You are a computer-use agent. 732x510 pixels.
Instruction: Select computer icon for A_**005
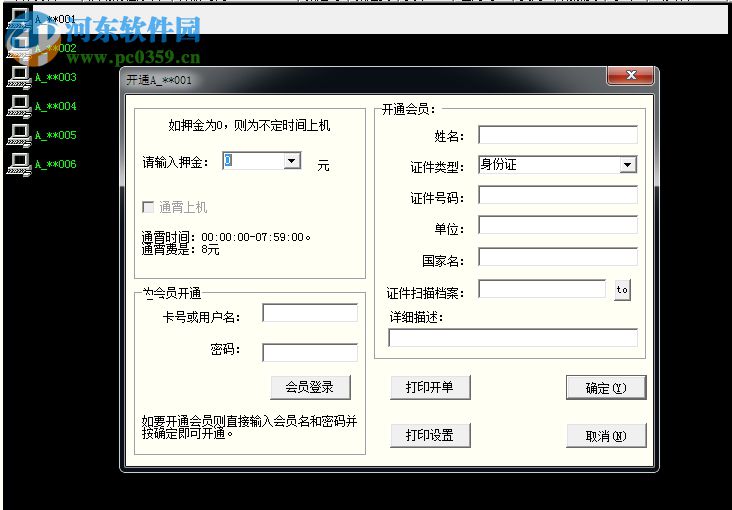click(x=19, y=135)
